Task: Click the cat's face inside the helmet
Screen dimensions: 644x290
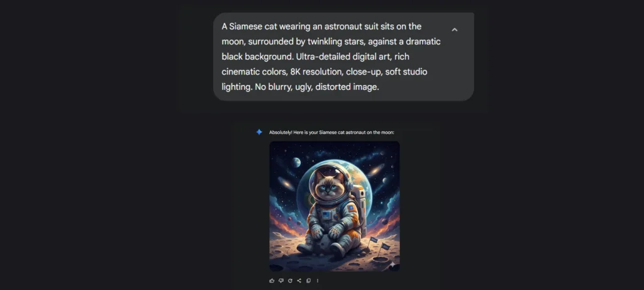Action: coord(327,186)
